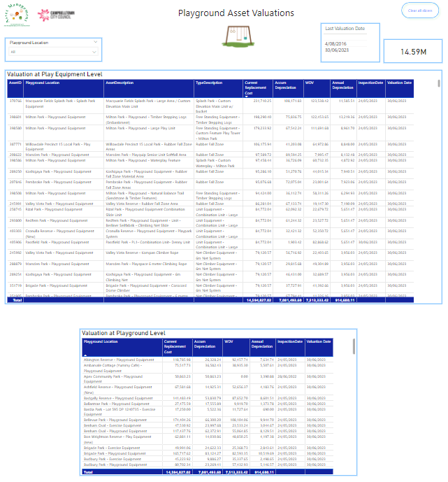Click the swing set playground image
This screenshot has width=448, height=482.
(x=238, y=36)
